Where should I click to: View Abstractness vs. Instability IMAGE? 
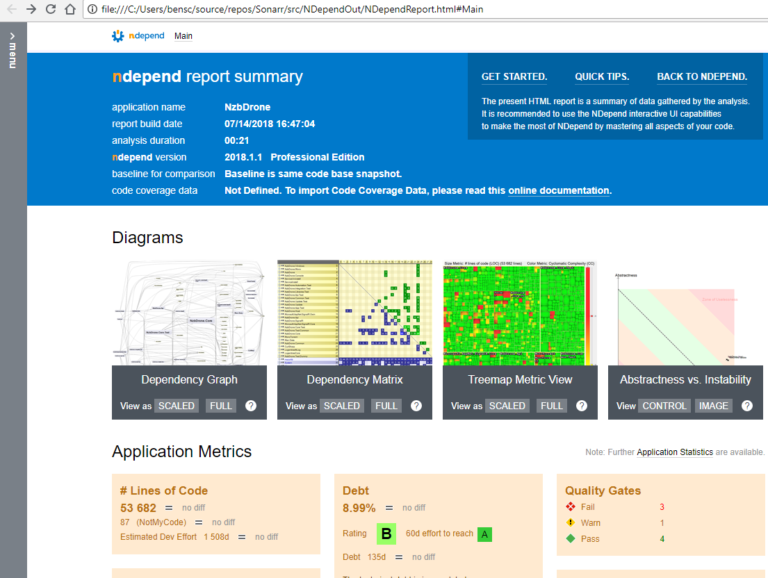click(713, 406)
